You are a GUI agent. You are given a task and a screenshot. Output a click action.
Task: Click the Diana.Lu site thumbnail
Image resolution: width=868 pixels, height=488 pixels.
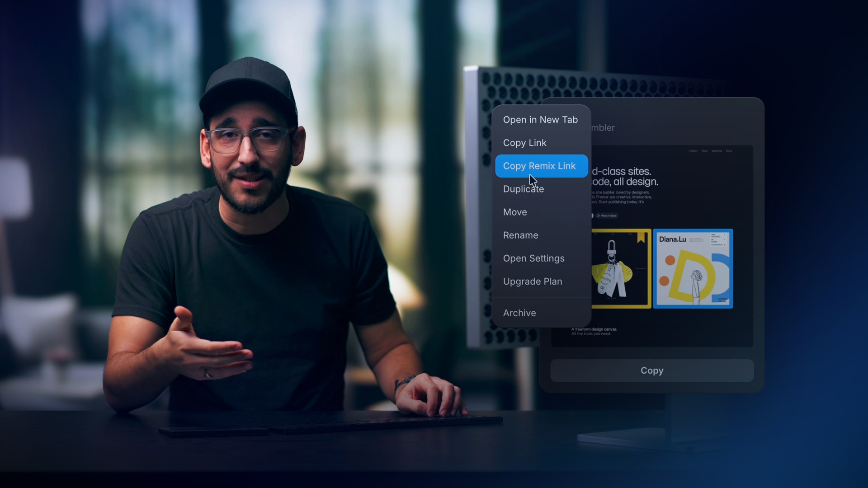[693, 268]
